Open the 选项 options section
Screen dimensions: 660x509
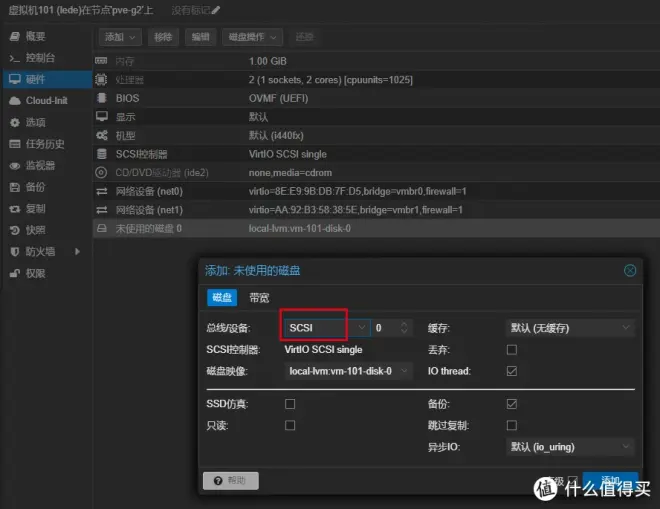pyautogui.click(x=35, y=123)
